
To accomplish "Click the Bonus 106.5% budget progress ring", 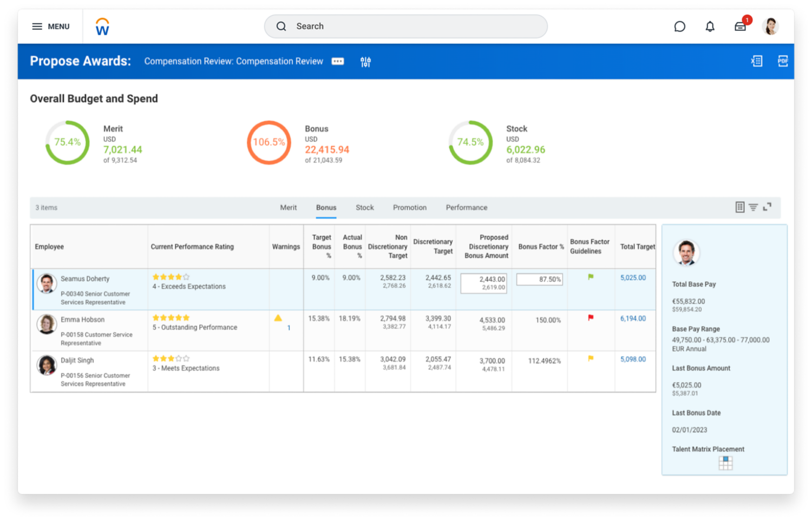I will [x=269, y=142].
